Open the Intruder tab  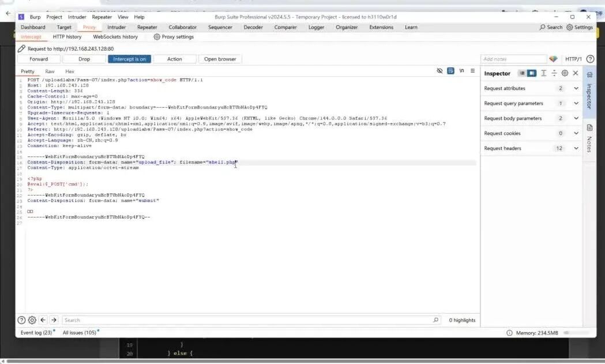pyautogui.click(x=117, y=28)
